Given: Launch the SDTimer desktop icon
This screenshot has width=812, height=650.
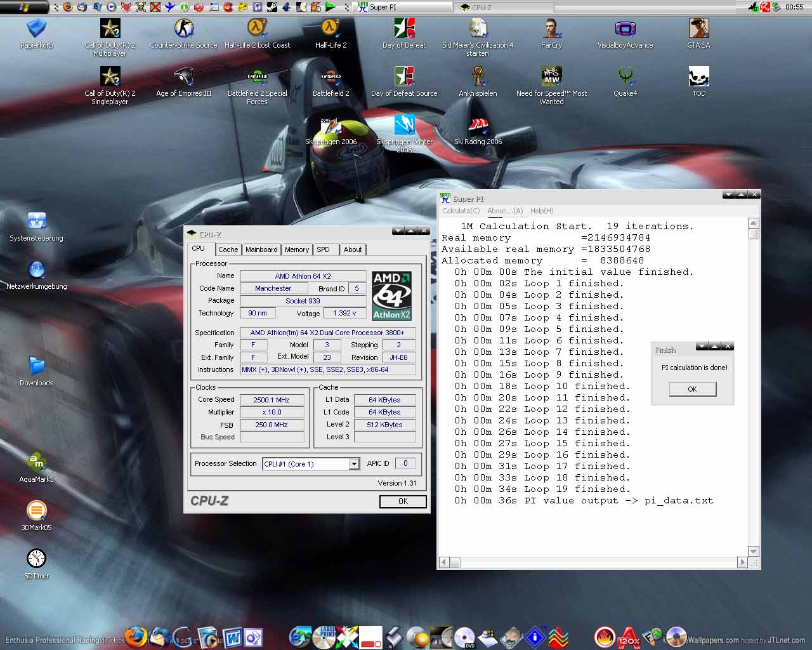Looking at the screenshot, I should tap(36, 559).
